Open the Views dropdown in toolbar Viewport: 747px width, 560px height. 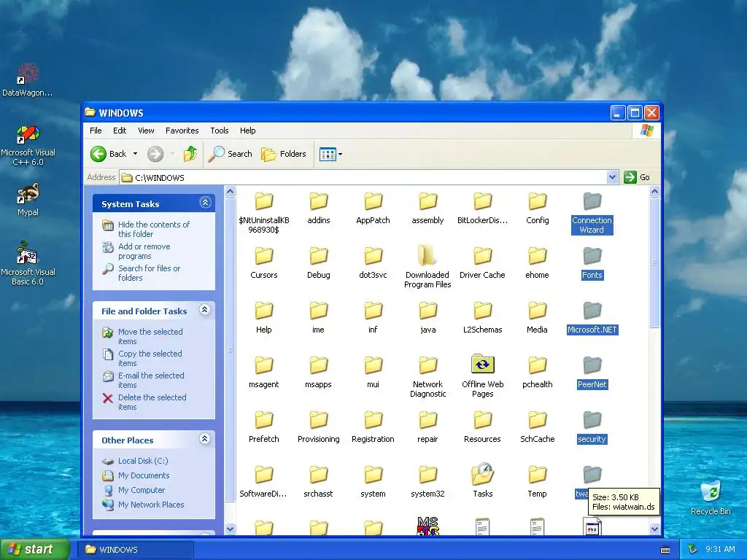tap(340, 154)
